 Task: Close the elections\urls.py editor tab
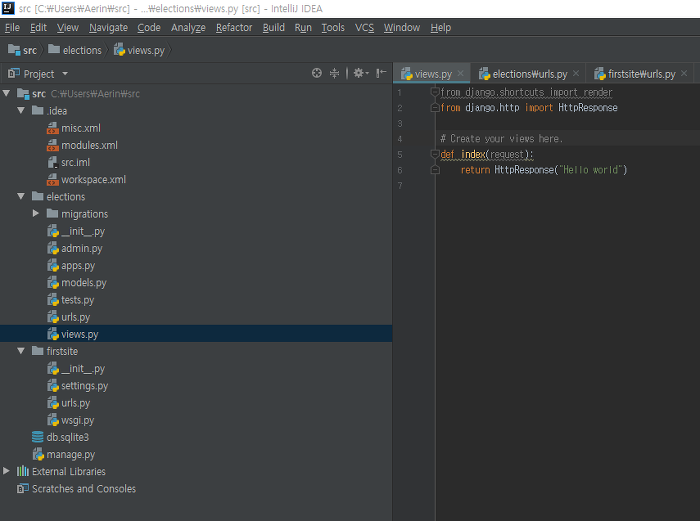click(x=576, y=73)
